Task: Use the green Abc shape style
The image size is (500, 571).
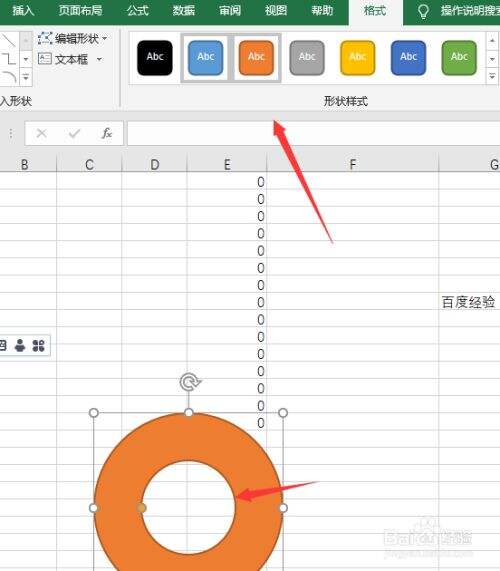Action: (x=459, y=58)
